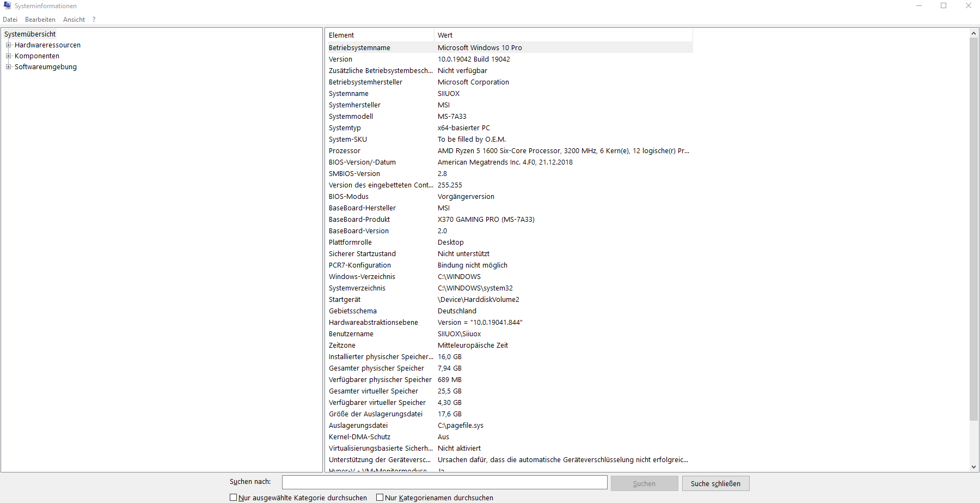Select the Hardwareressourcen tree item label
Screen dimensions: 980x503
click(x=47, y=45)
